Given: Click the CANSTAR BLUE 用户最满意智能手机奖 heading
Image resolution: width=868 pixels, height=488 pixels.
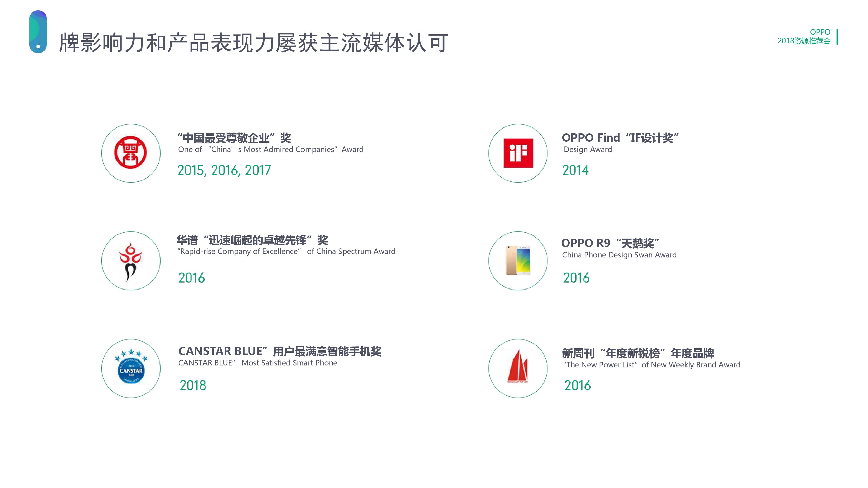Looking at the screenshot, I should click(x=280, y=351).
